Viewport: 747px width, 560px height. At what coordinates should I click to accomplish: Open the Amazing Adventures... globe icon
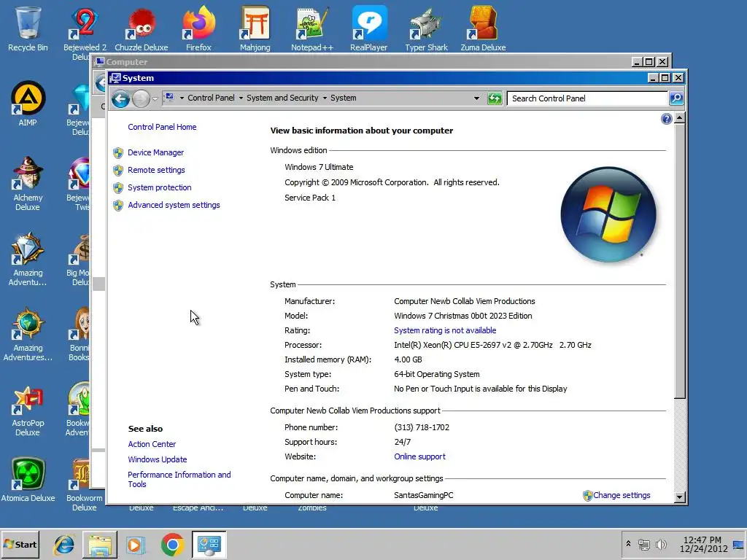[28, 334]
